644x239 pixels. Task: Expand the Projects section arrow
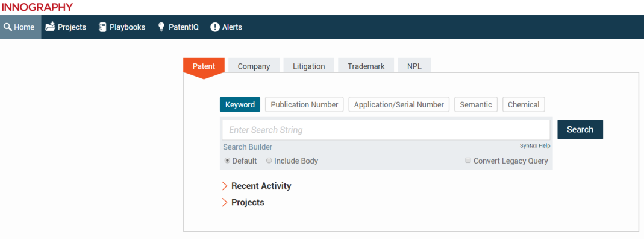point(224,202)
